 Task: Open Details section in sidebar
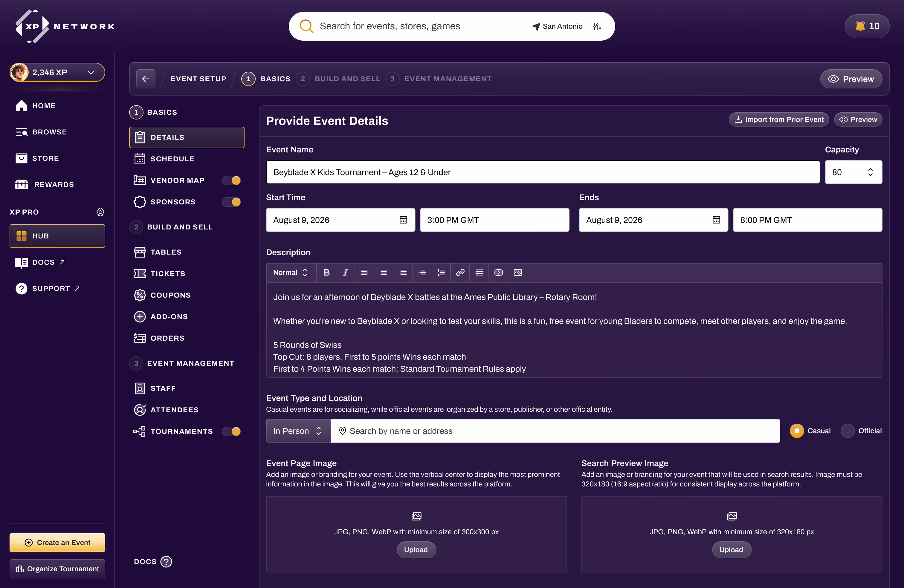point(187,137)
